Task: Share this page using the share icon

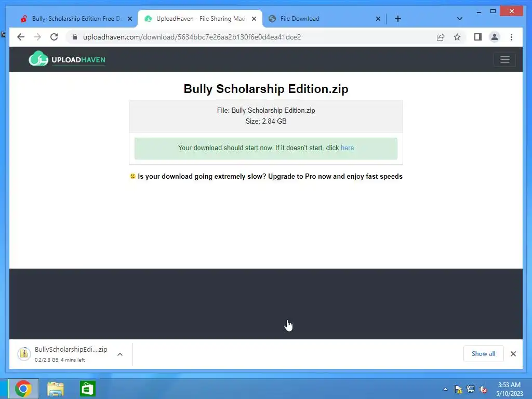Action: coord(441,37)
